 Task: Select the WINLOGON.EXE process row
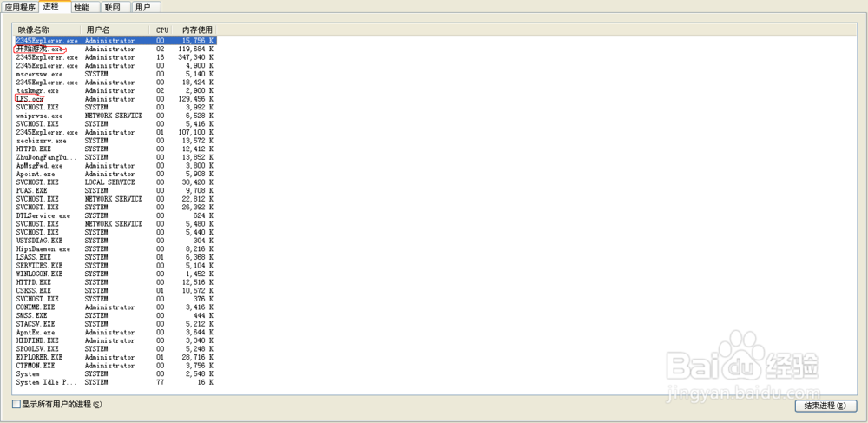(x=115, y=274)
